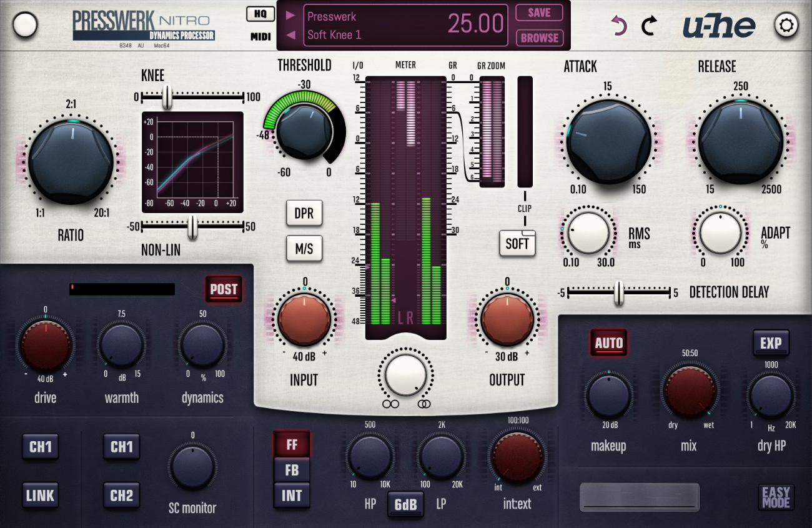Click the sidechain HP filter knob
This screenshot has width=812, height=528.
pos(370,457)
